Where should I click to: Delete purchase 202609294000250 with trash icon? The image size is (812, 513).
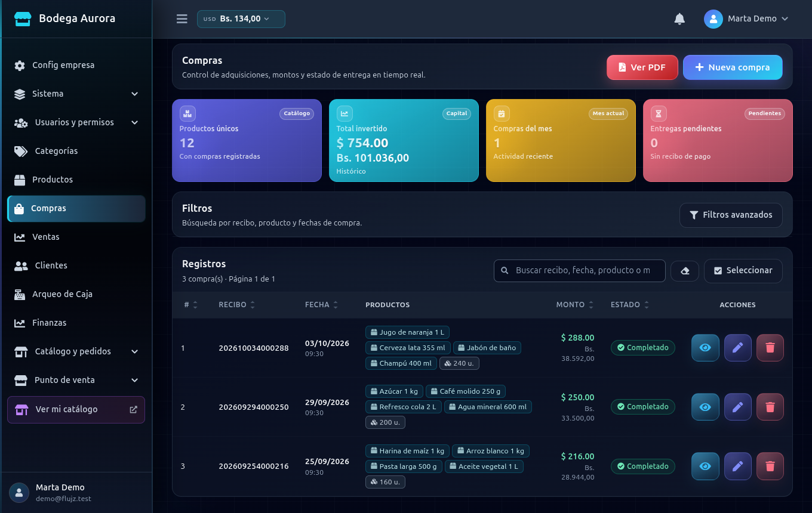coord(770,407)
